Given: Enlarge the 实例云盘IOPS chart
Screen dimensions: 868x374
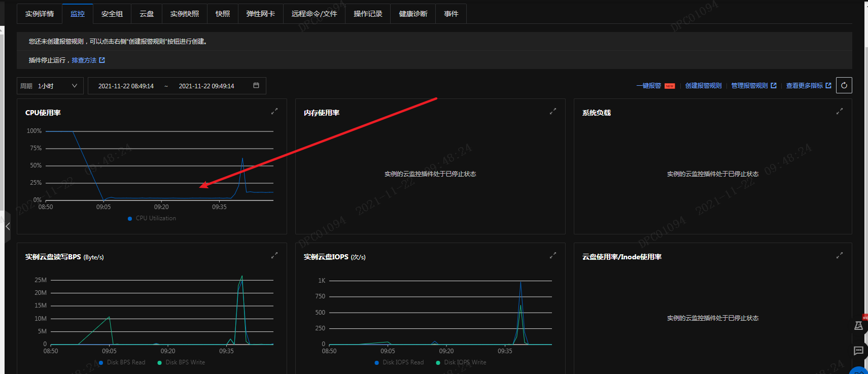Looking at the screenshot, I should pos(553,255).
